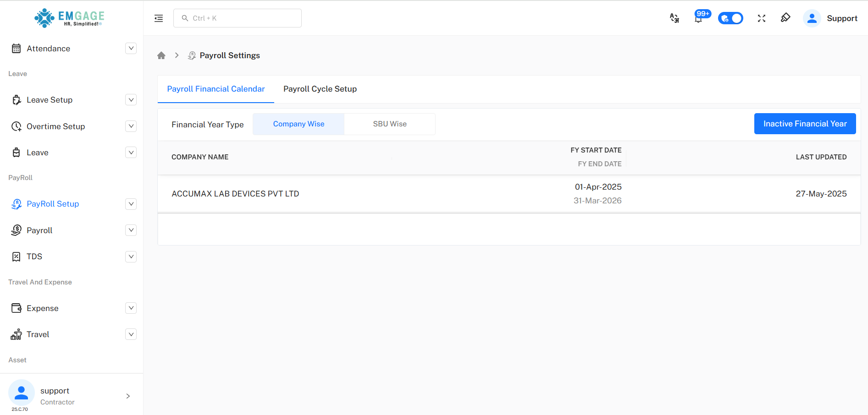Expand the Attendance menu chevron
The height and width of the screenshot is (415, 868).
(x=131, y=49)
